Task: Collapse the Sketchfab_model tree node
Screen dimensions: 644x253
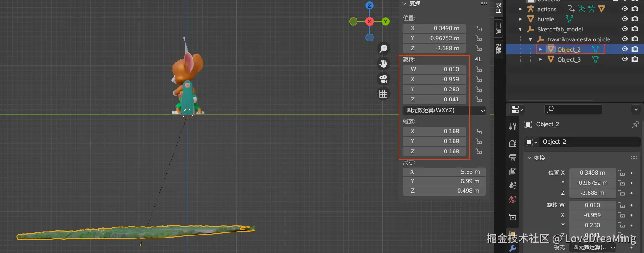Action: click(x=521, y=29)
